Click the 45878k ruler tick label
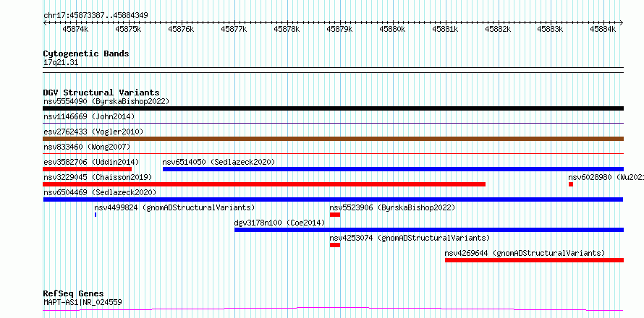644x318 pixels. tap(287, 29)
